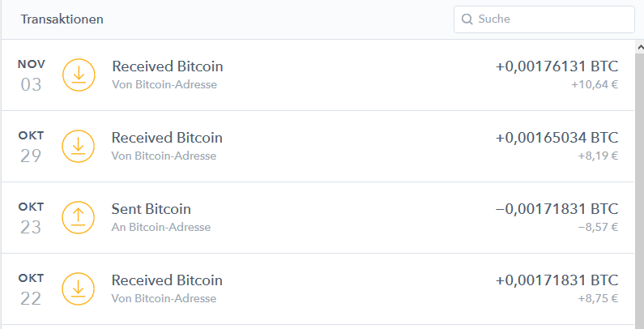Image resolution: width=644 pixels, height=329 pixels.
Task: Click the OKT 23 date label
Action: pos(32,218)
